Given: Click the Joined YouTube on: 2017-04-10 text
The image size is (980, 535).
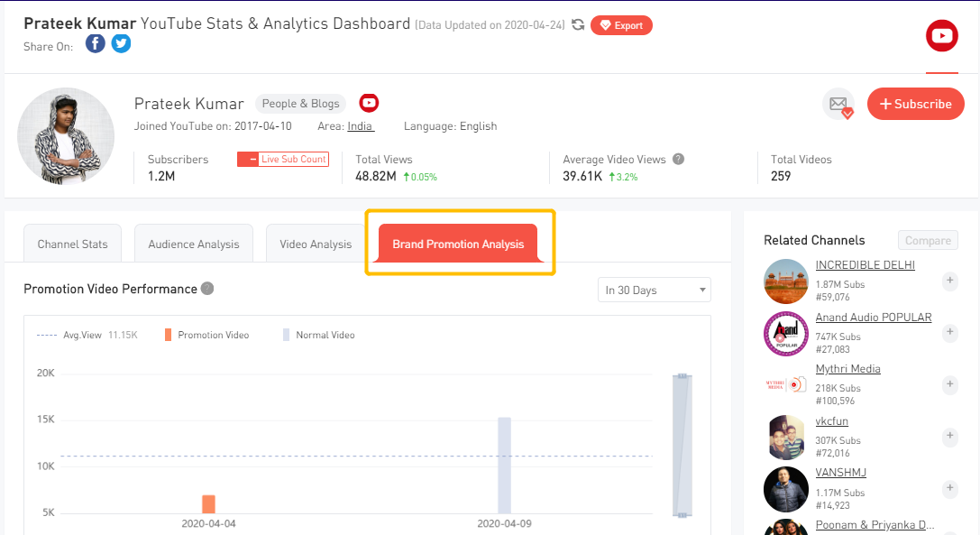Looking at the screenshot, I should (x=213, y=125).
